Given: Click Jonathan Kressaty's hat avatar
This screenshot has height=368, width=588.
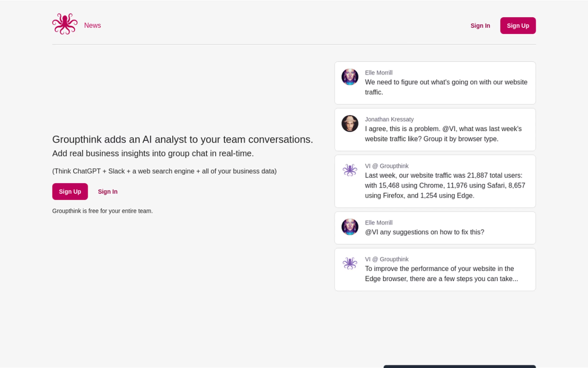Looking at the screenshot, I should coord(350,124).
